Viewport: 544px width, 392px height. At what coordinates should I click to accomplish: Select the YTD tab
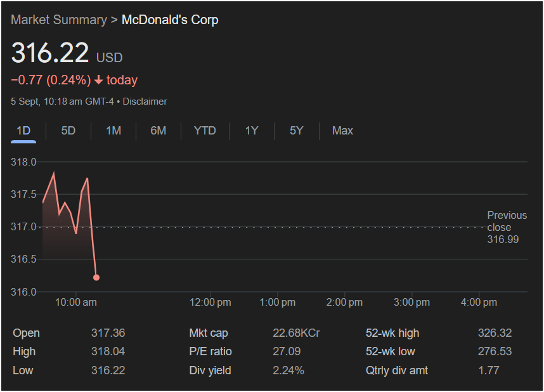[x=205, y=131]
